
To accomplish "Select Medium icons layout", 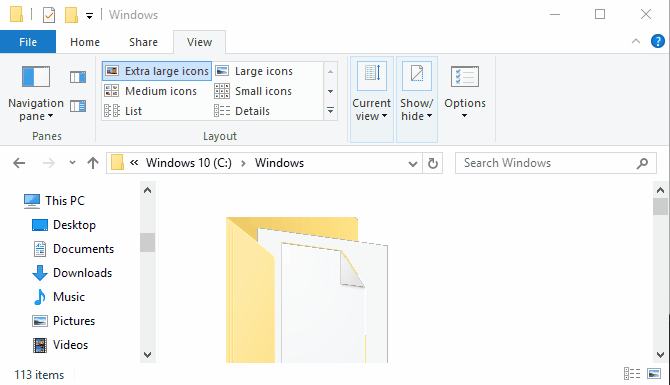I will point(151,91).
